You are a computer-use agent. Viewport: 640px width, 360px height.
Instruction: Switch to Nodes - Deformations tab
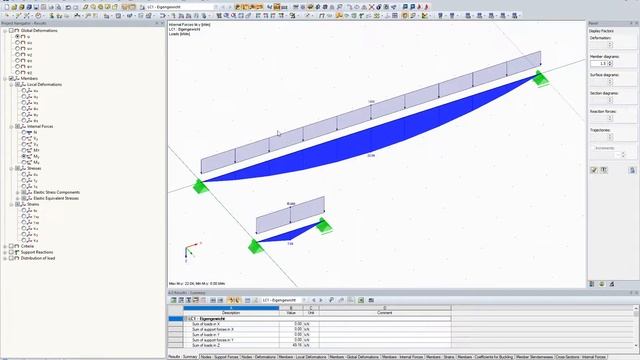pyautogui.click(x=258, y=357)
